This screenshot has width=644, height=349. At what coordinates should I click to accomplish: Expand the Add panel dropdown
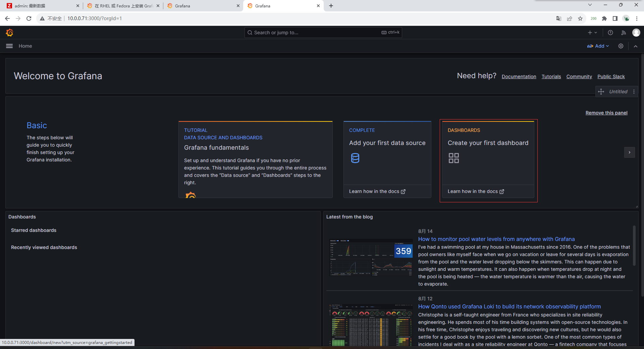(598, 46)
